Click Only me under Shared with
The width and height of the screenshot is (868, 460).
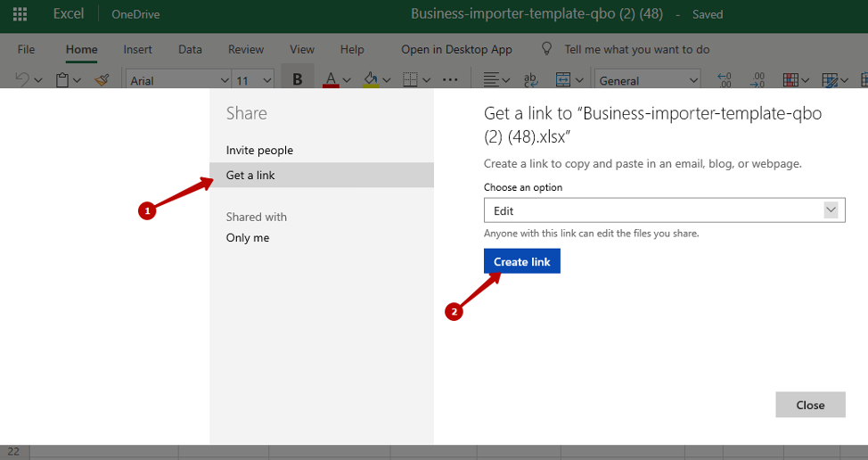[x=248, y=238]
